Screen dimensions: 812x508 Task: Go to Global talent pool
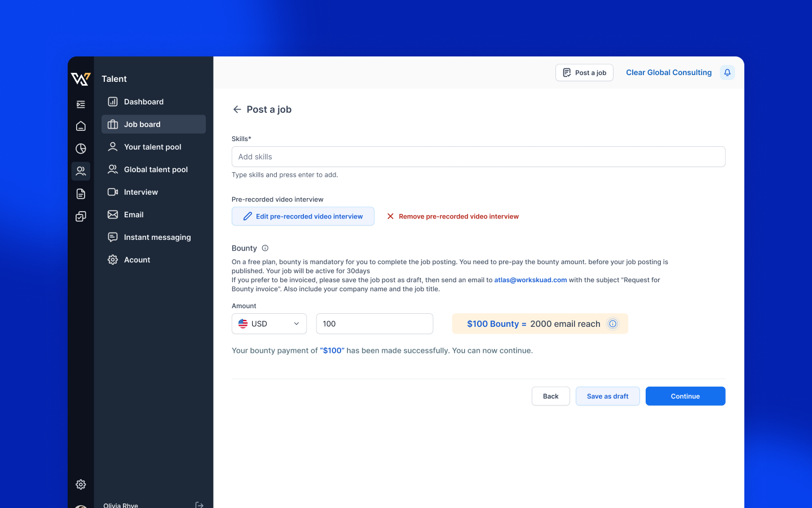pos(153,169)
